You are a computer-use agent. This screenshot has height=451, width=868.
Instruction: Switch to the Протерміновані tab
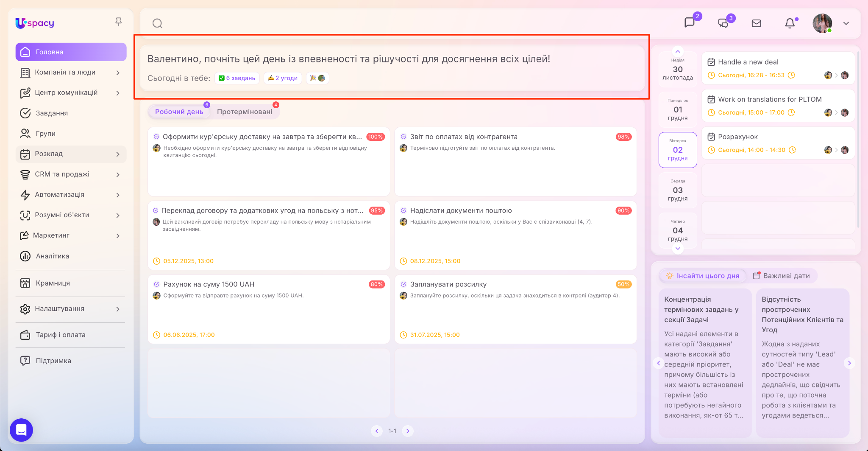tap(245, 112)
